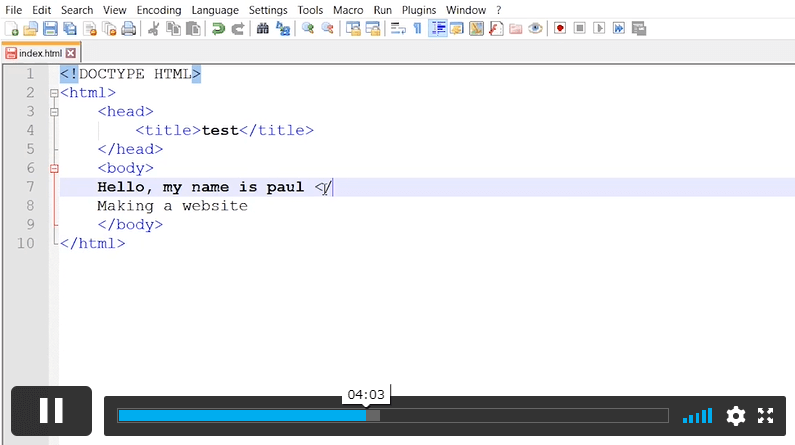The image size is (795, 445).
Task: Toggle monitoring with the eye icon
Action: click(535, 29)
